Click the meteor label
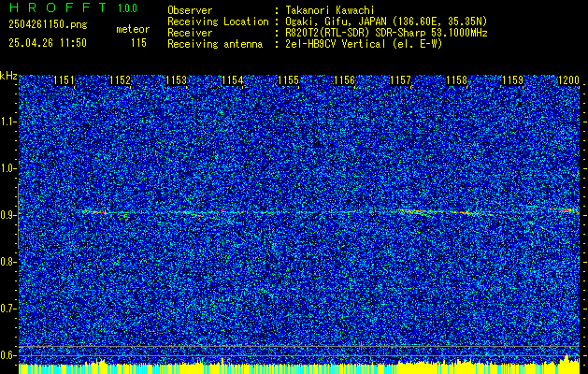Viewport: 588px width, 374px height. pos(133,29)
